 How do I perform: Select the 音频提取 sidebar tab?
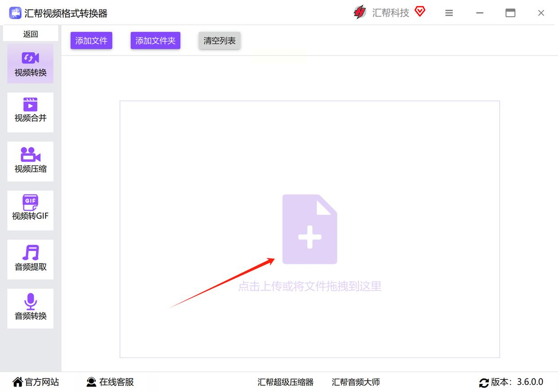coord(31,259)
